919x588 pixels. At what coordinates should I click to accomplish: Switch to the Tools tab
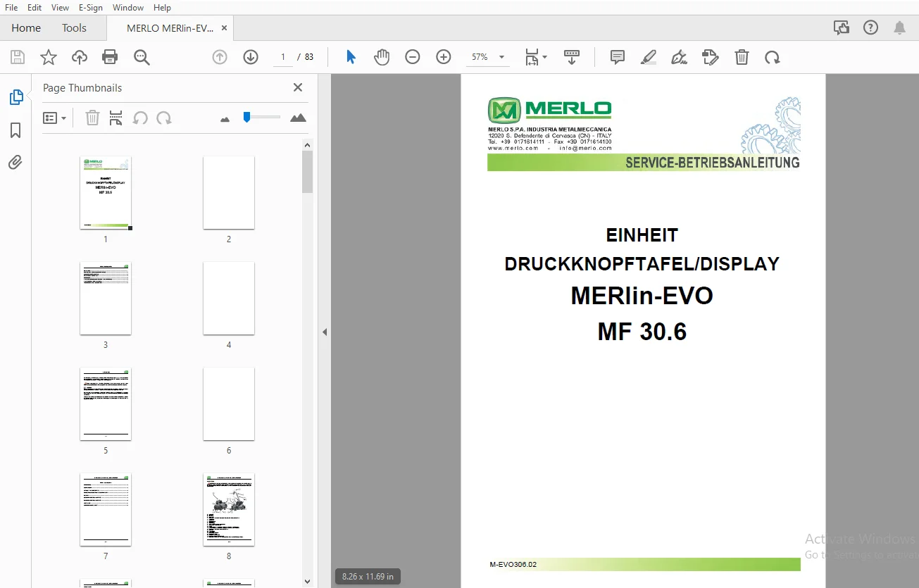pyautogui.click(x=74, y=28)
